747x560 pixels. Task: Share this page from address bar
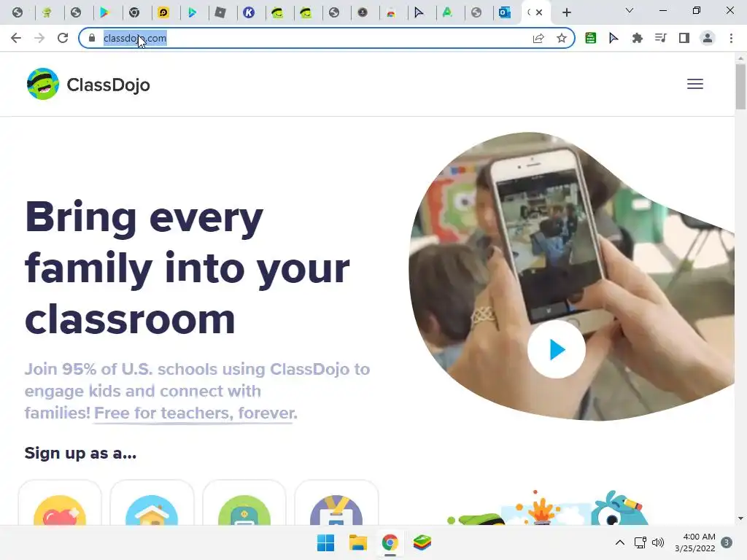pyautogui.click(x=538, y=38)
